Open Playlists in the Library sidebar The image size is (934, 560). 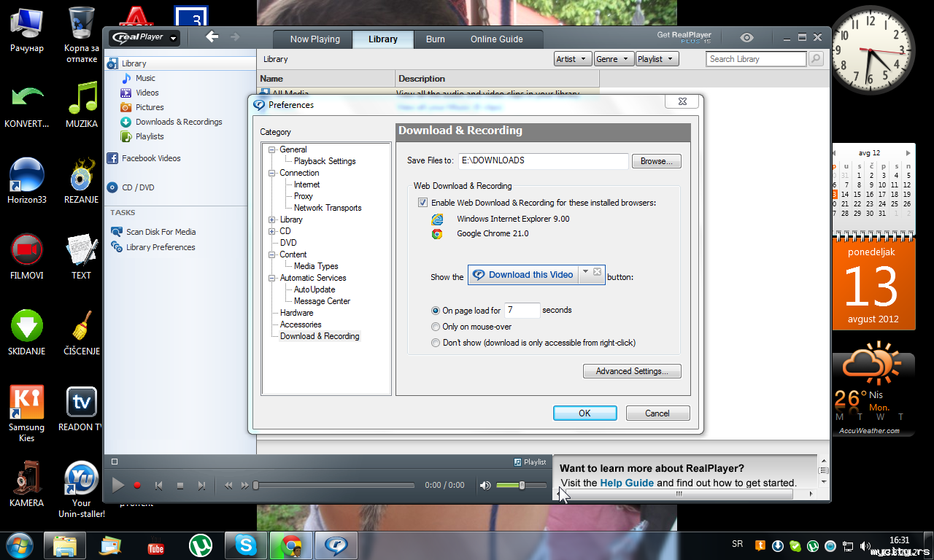tap(150, 136)
